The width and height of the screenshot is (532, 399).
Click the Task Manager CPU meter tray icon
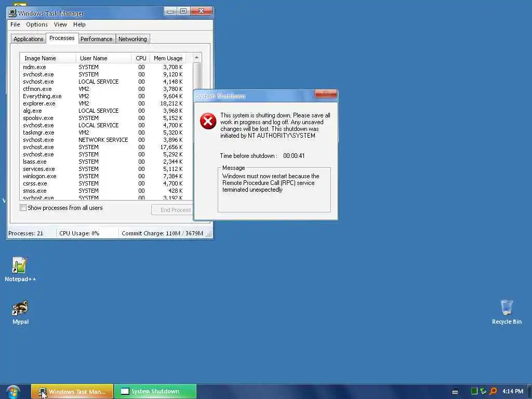coord(474,391)
